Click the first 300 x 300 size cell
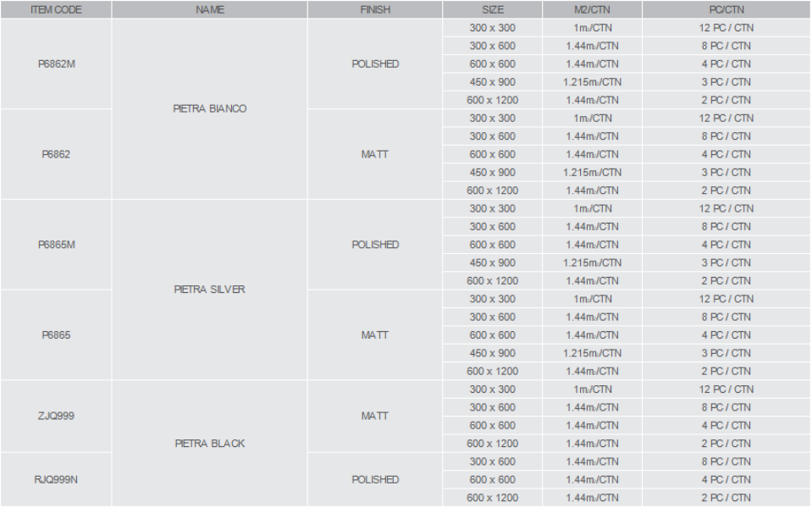812x508 pixels. (x=493, y=28)
